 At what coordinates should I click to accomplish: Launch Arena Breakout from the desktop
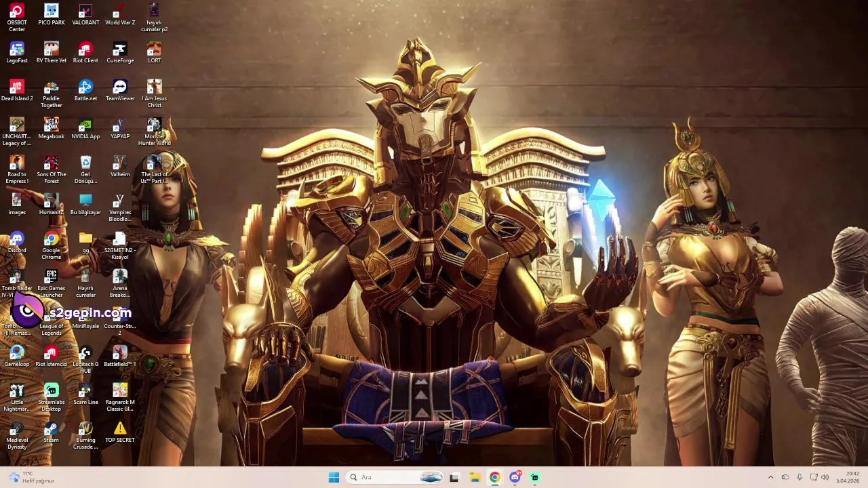pyautogui.click(x=120, y=283)
